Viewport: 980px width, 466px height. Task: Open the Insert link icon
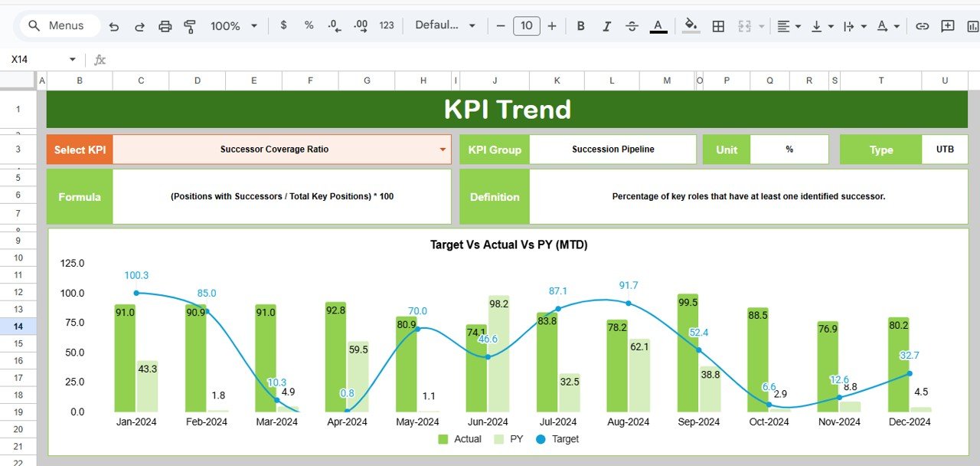coord(921,25)
